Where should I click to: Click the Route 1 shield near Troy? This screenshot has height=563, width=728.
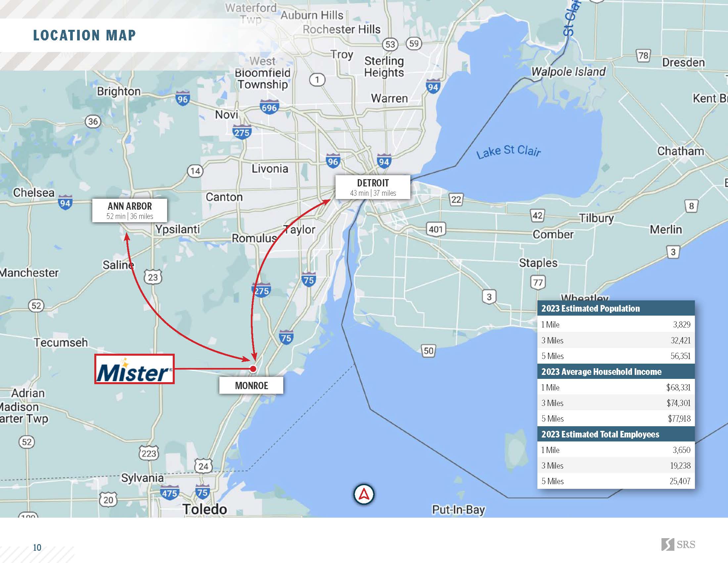(317, 79)
